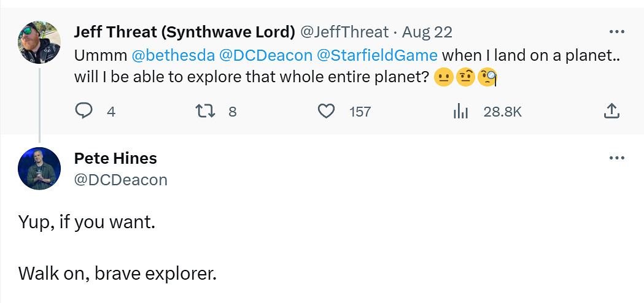Screen dimensions: 644x303
Task: Click the reply text "Walk on, brave explorer."
Action: pyautogui.click(x=118, y=272)
